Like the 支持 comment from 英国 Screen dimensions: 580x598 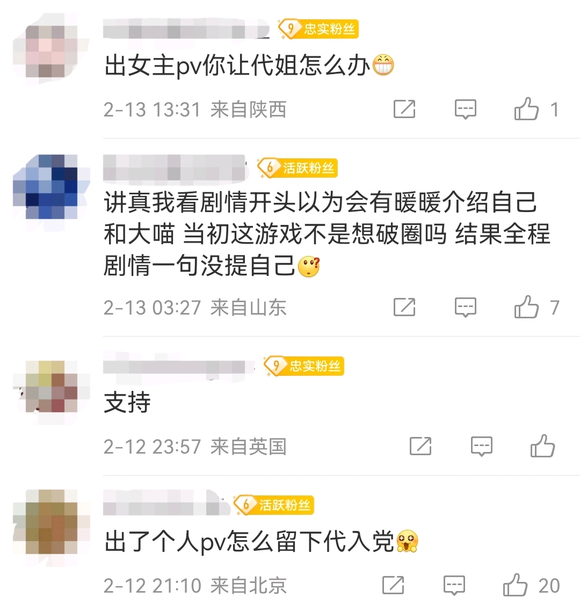pyautogui.click(x=543, y=446)
